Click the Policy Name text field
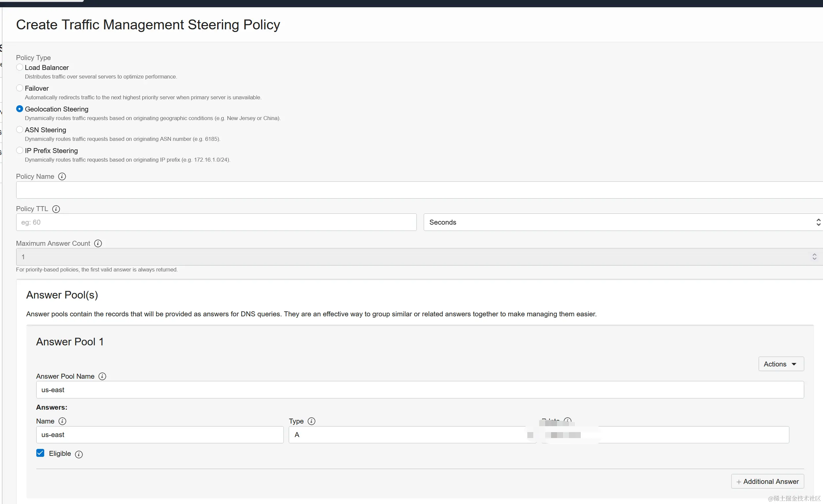823x504 pixels. pos(417,190)
